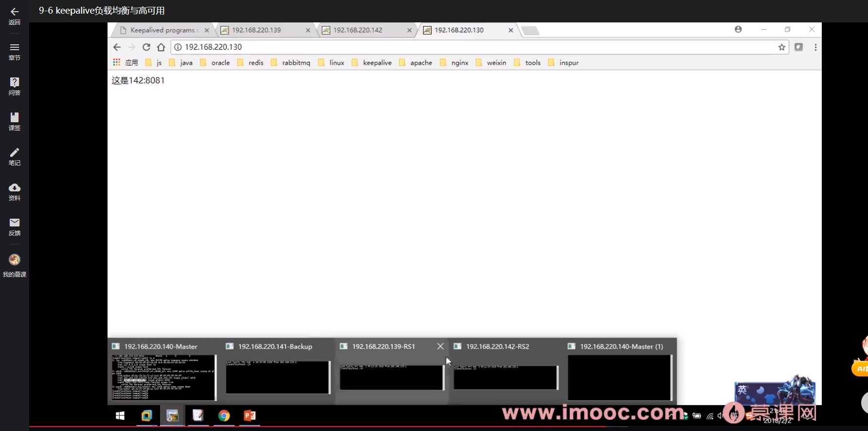Open the 反馈 feedback form
868x431 pixels.
tap(15, 226)
